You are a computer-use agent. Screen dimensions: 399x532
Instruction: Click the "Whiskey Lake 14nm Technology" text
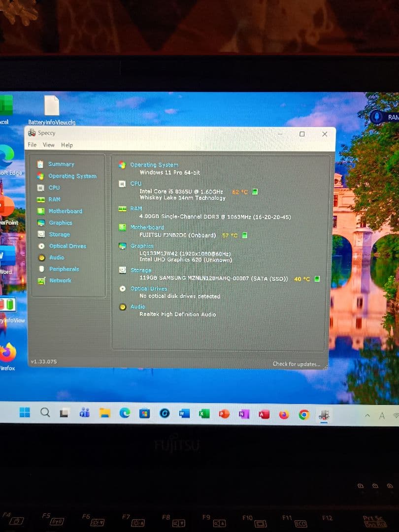coord(183,198)
